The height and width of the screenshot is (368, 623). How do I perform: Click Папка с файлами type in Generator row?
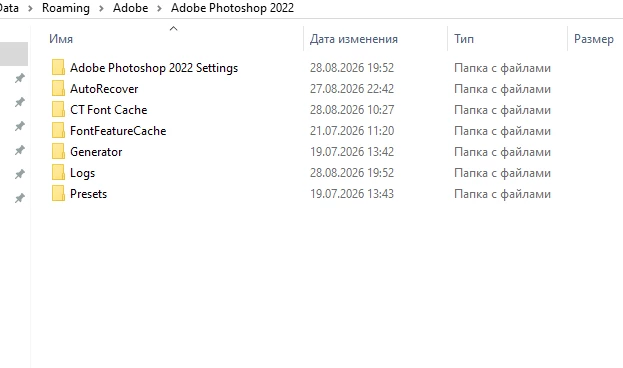503,152
